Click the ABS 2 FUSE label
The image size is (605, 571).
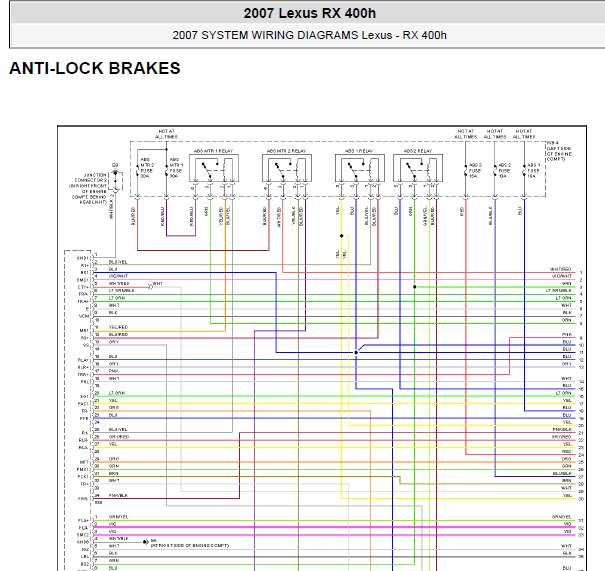coord(505,170)
